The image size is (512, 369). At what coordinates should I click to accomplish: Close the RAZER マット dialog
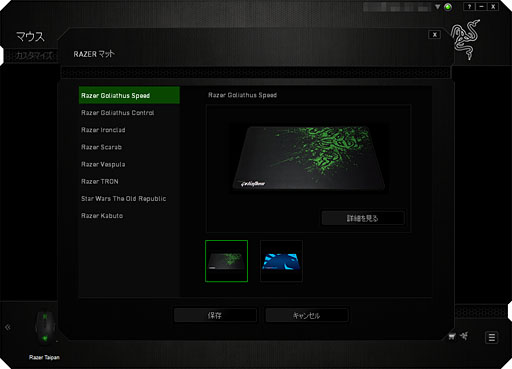click(x=434, y=34)
